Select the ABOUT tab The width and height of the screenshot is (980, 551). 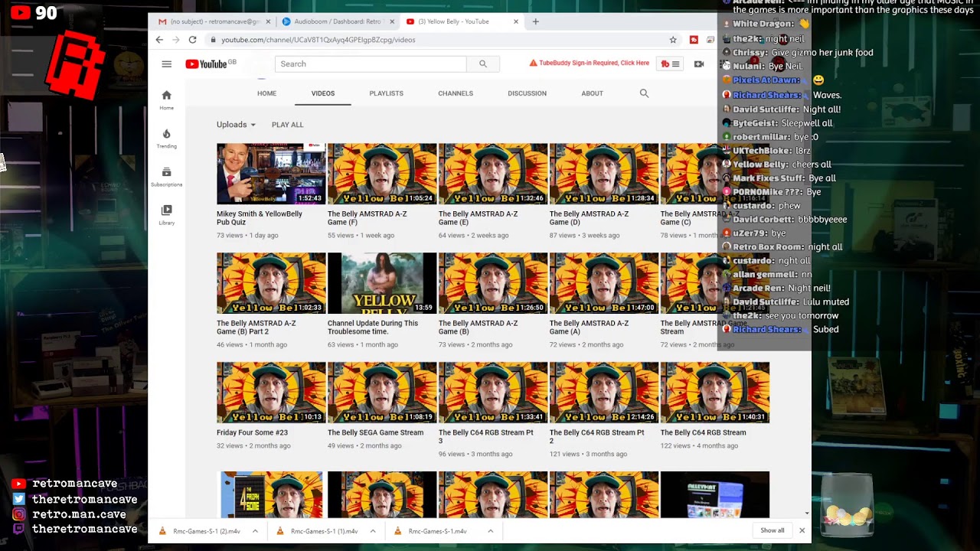(x=592, y=93)
